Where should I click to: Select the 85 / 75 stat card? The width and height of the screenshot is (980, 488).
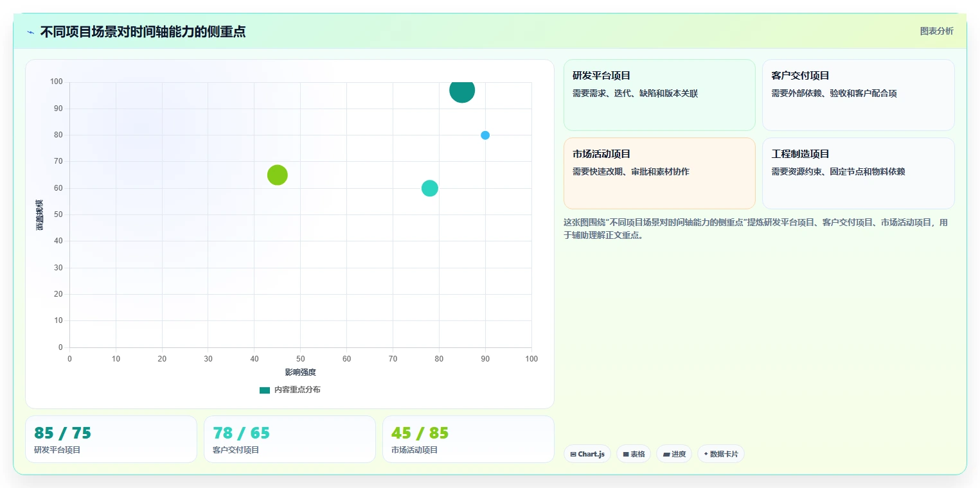(111, 439)
